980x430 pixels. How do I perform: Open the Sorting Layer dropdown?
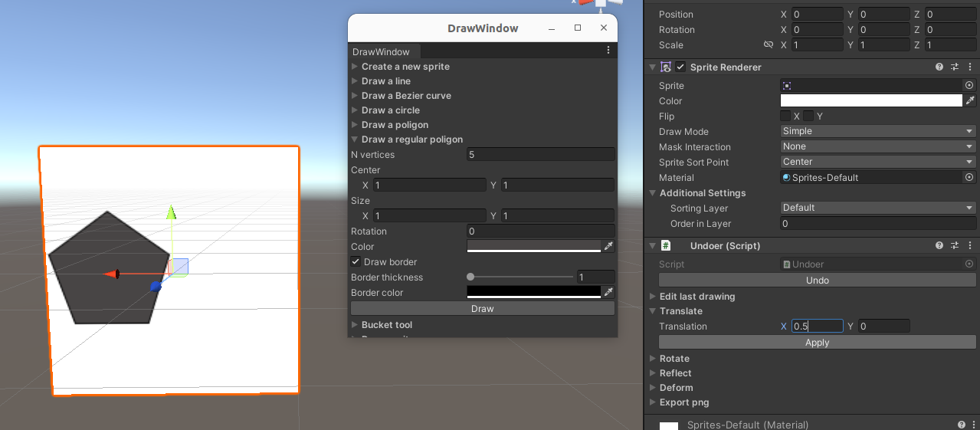click(878, 208)
